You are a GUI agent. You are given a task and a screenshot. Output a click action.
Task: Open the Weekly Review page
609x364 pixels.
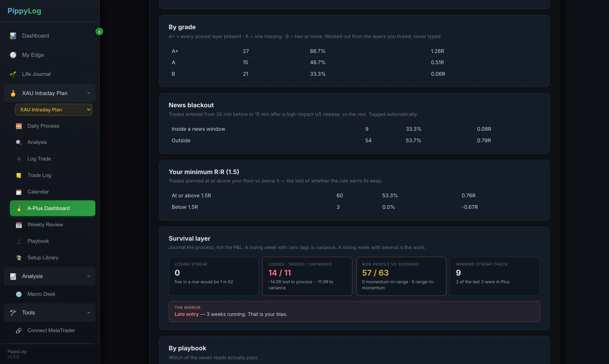pyautogui.click(x=53, y=225)
